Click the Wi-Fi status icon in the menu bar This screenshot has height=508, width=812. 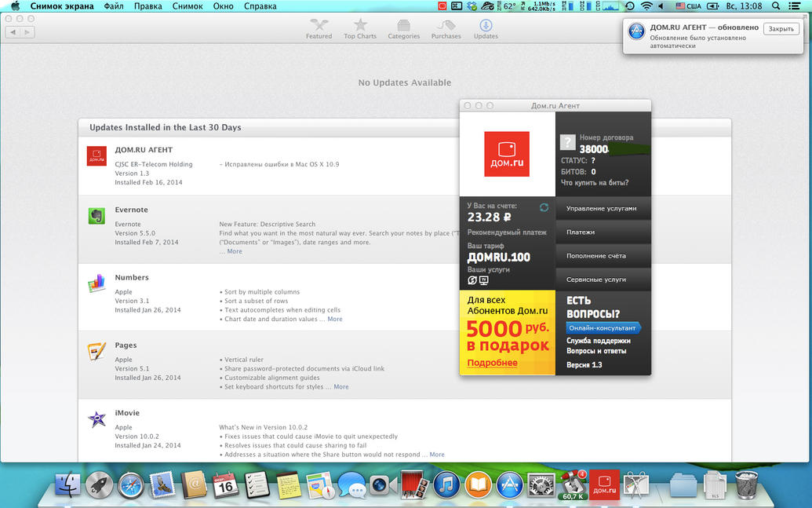[x=646, y=6]
